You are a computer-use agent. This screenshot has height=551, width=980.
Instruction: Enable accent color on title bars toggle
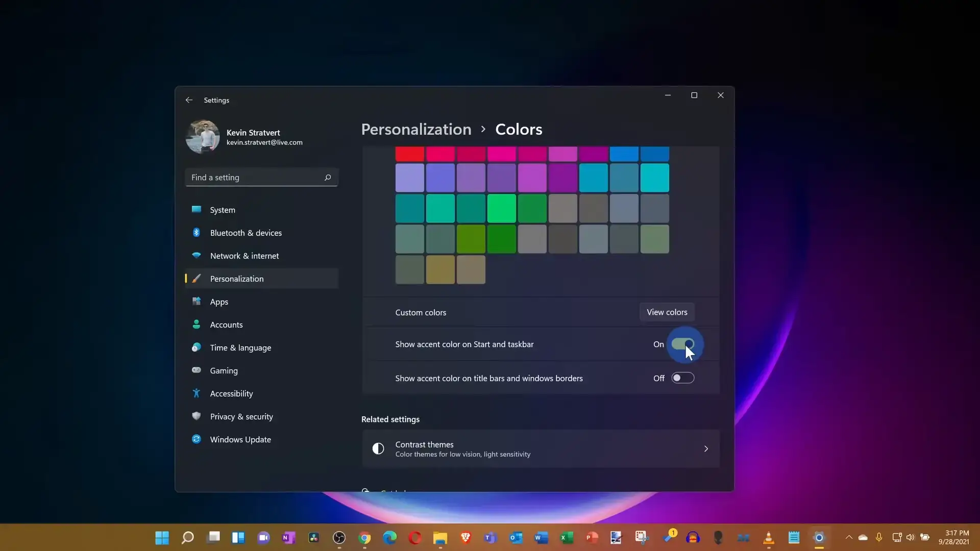tap(682, 378)
